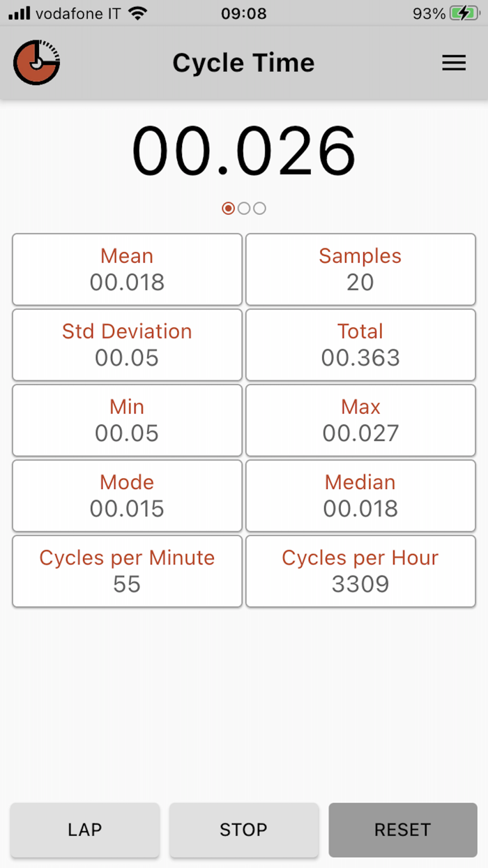Screen dimensions: 488x868
Task: Open the Samples detail view
Action: click(360, 269)
